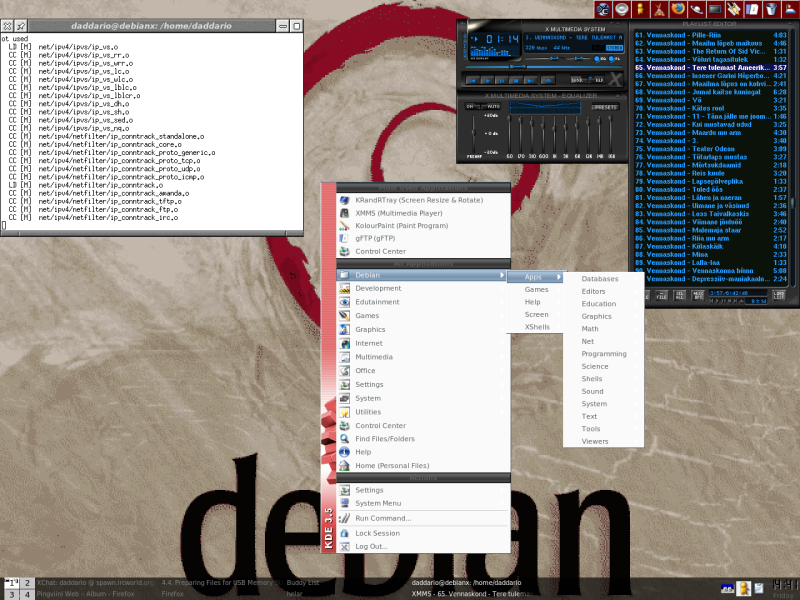Open the terminal monitor icon in the top panel
Image resolution: width=800 pixels, height=600 pixels.
coord(715,9)
